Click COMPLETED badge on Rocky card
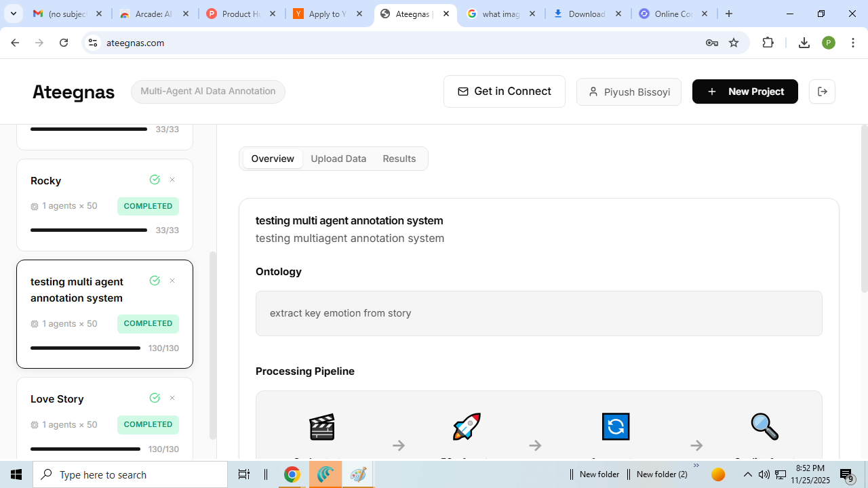The image size is (868, 488). (x=148, y=206)
